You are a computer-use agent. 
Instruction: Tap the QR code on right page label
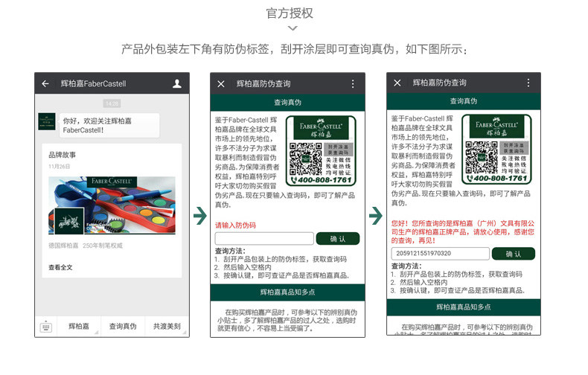coord(482,157)
